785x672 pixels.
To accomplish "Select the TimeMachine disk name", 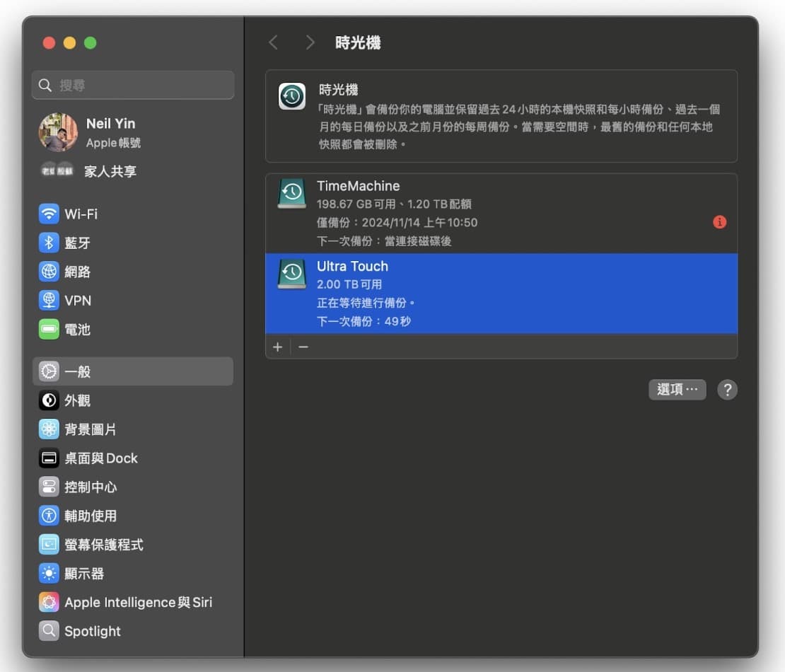I will tap(359, 186).
